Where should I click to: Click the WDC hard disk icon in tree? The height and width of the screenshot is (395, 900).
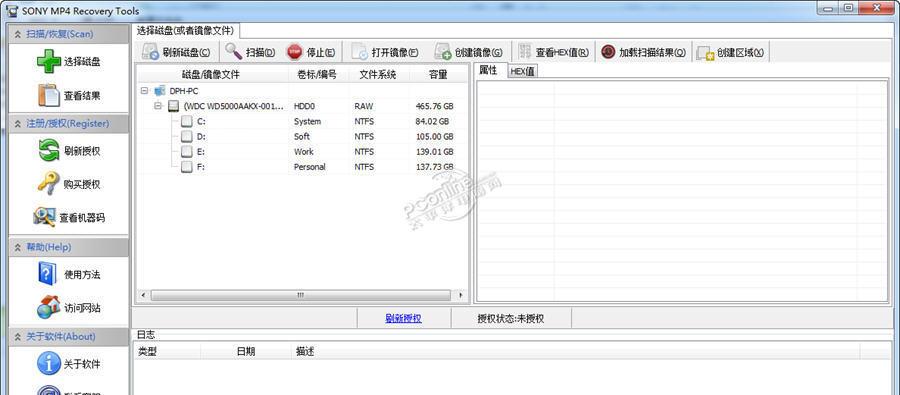coord(173,106)
